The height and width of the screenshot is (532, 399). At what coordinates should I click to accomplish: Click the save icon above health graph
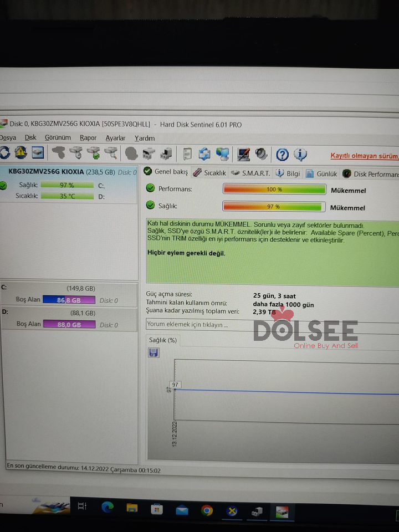click(x=154, y=352)
